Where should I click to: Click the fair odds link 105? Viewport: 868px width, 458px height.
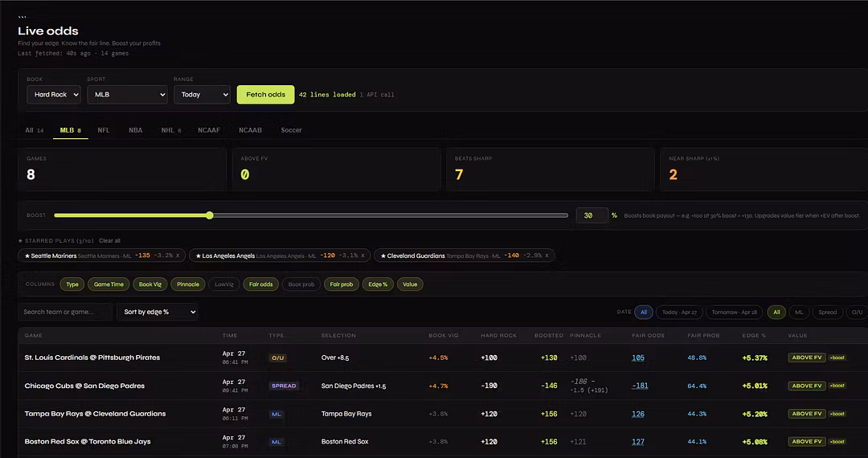tap(637, 358)
